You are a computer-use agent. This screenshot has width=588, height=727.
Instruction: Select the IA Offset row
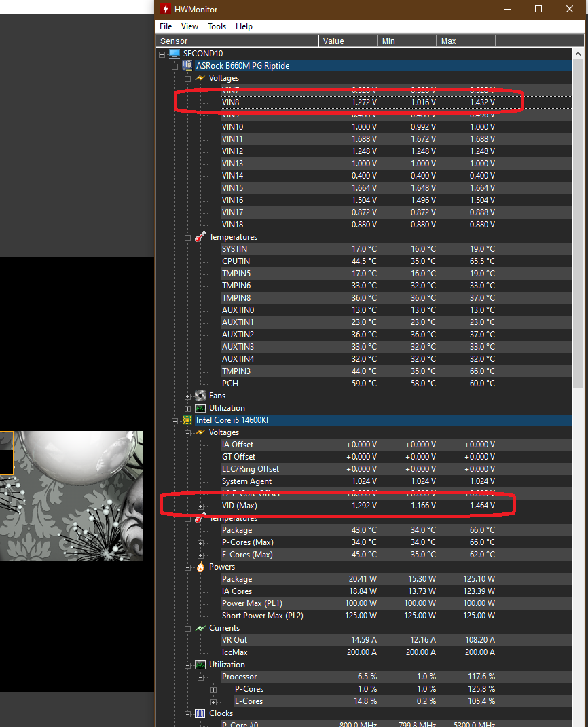[396, 444]
